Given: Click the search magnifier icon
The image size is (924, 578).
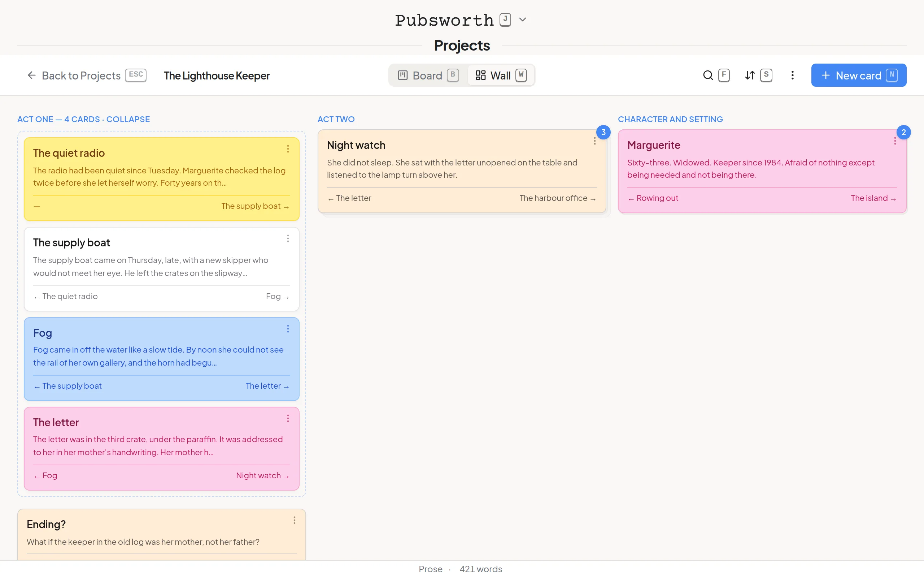Looking at the screenshot, I should [708, 75].
